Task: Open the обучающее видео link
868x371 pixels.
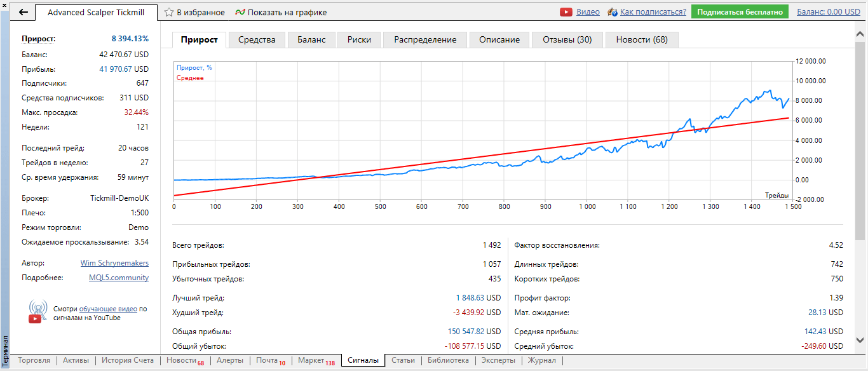Action: (x=108, y=309)
